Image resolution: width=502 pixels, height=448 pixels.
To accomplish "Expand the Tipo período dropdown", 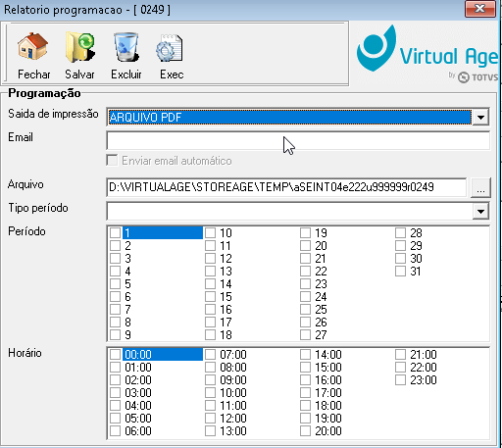I will [480, 211].
